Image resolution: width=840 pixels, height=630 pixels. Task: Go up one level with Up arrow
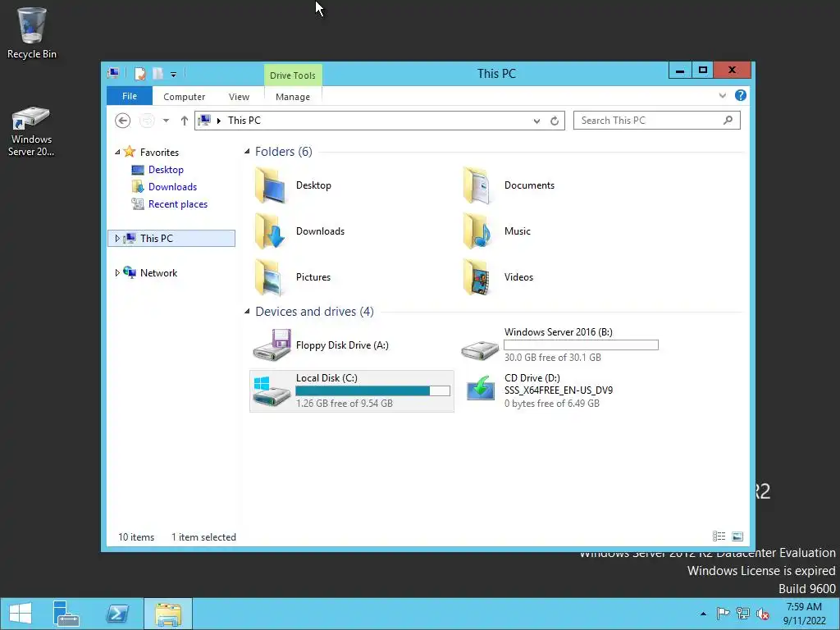pyautogui.click(x=185, y=121)
